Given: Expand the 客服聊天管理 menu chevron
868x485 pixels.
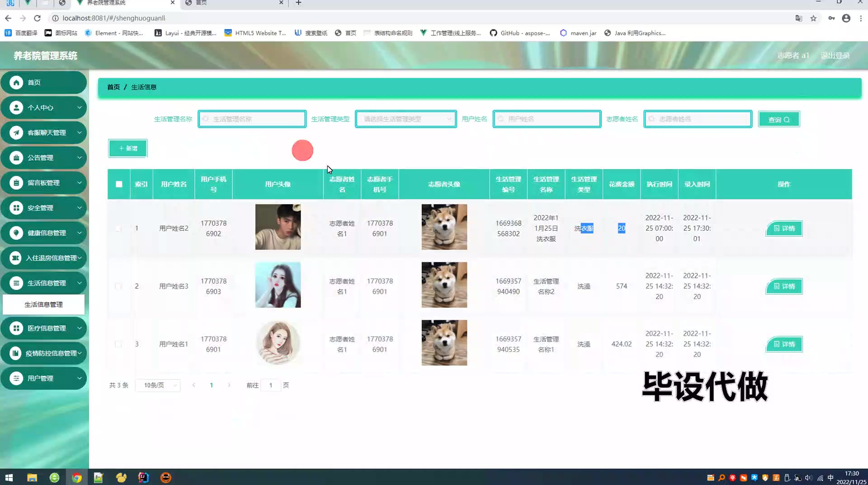Looking at the screenshot, I should click(x=79, y=133).
